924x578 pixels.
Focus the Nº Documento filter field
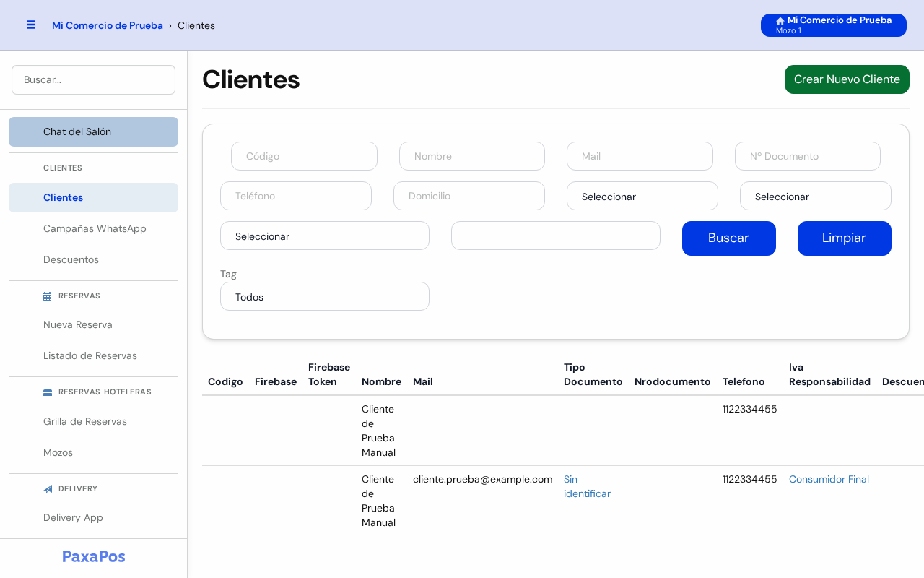pyautogui.click(x=808, y=156)
